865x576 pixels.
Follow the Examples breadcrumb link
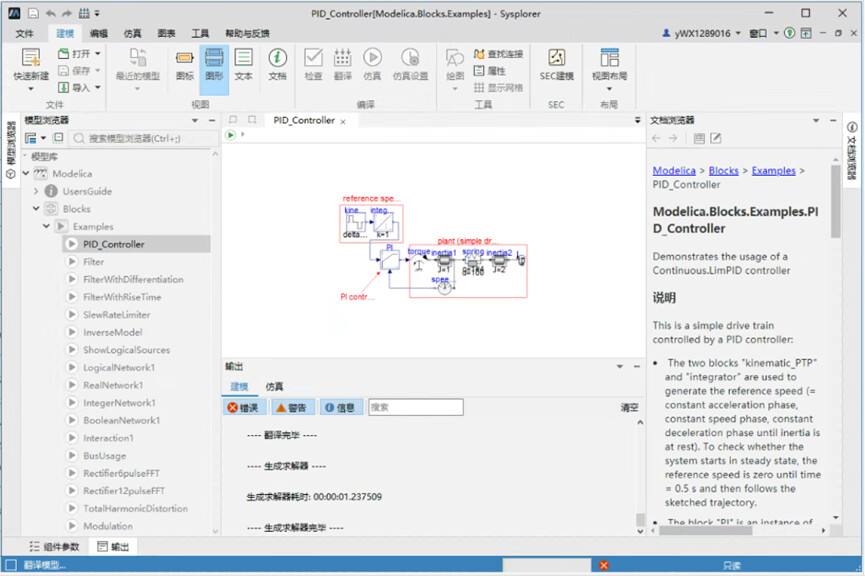[773, 170]
